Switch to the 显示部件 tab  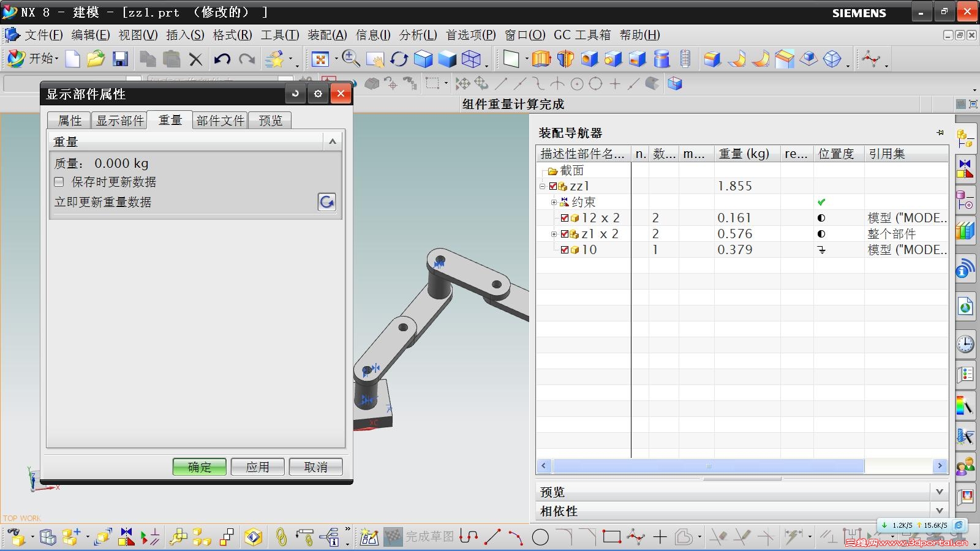[119, 121]
